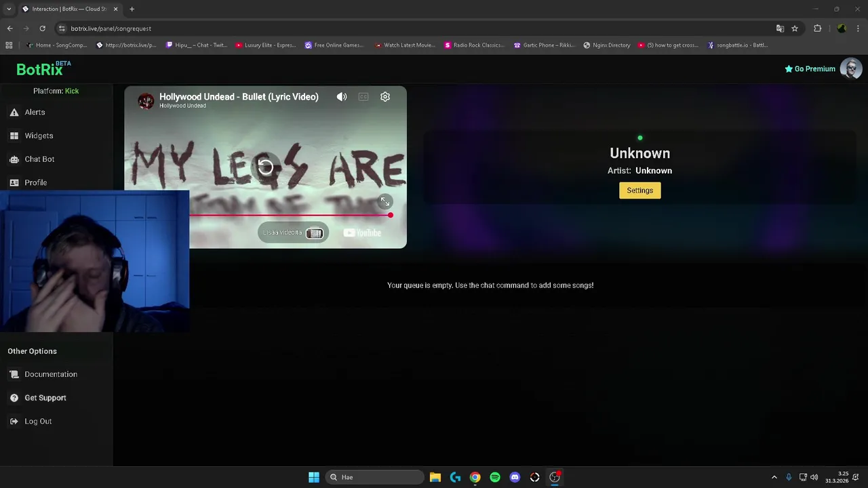
Task: Open YouTube player settings gear
Action: click(385, 97)
